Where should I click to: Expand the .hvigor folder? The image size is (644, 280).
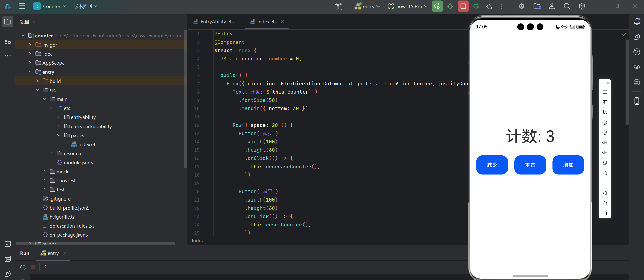[30, 45]
